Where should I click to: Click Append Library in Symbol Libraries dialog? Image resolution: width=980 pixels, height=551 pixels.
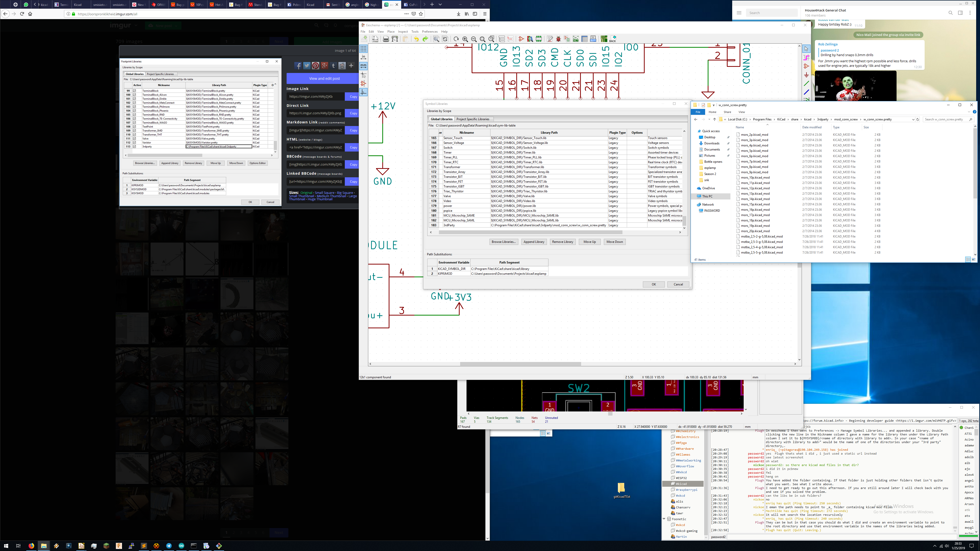coord(534,242)
